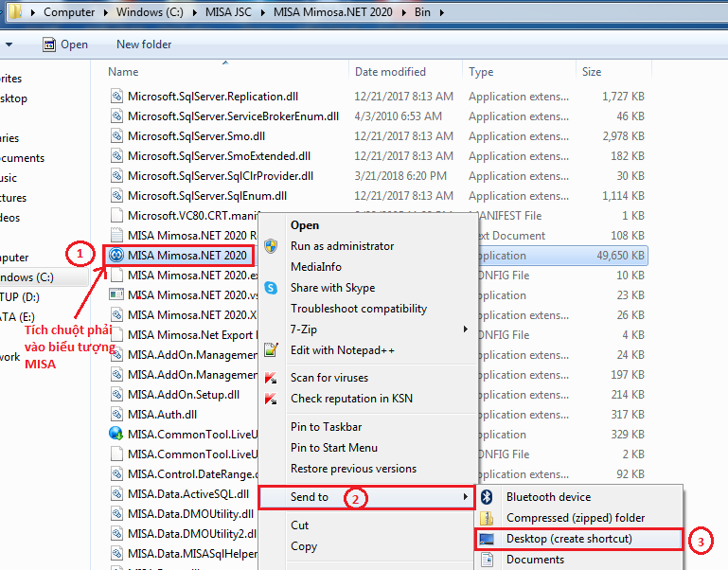Click the Kaspersky icon beside Scan for viruses
This screenshot has width=728, height=570.
point(271,378)
